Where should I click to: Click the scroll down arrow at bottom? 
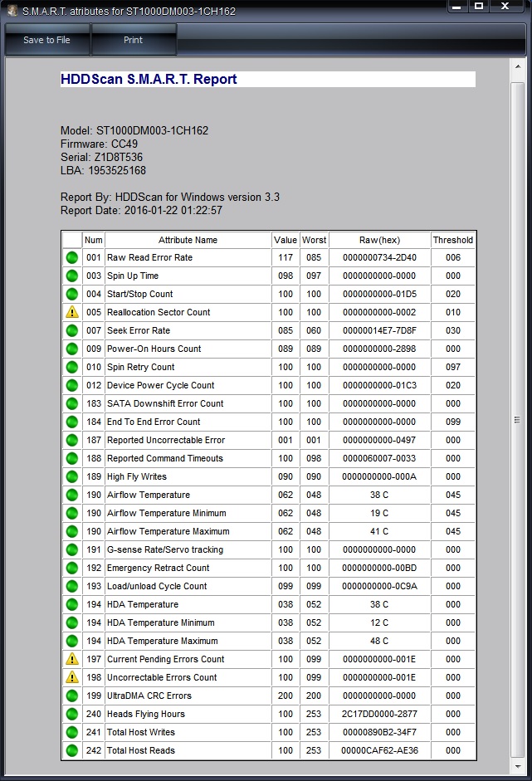coord(518,767)
